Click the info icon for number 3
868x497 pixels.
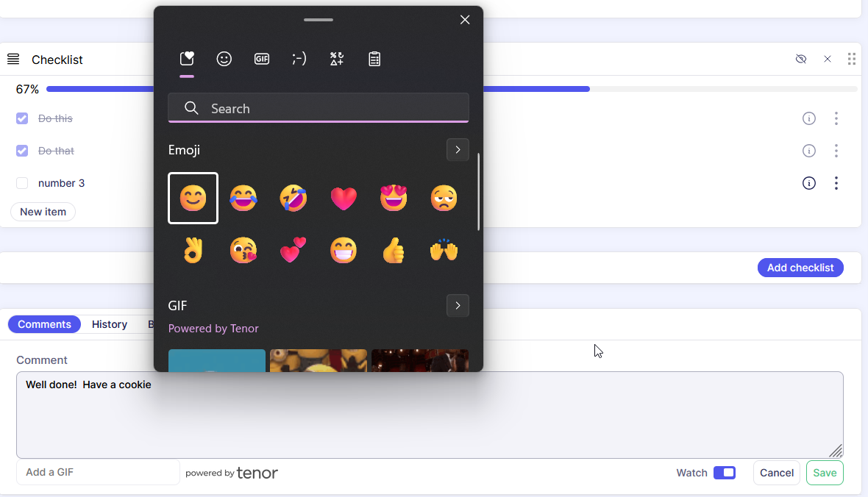tap(808, 183)
